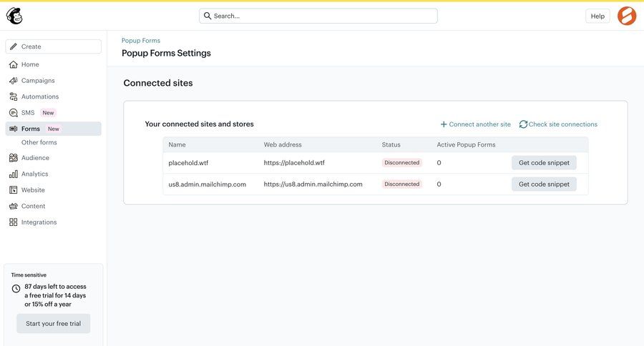The height and width of the screenshot is (346, 644).
Task: Click the Web address column header
Action: tap(283, 144)
